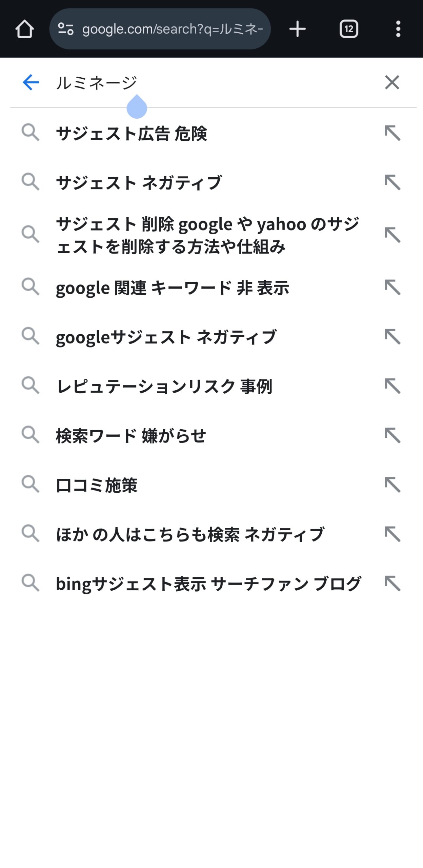The width and height of the screenshot is (423, 868).
Task: Fill search with サジェスト広告 危険 arrow
Action: [x=392, y=133]
